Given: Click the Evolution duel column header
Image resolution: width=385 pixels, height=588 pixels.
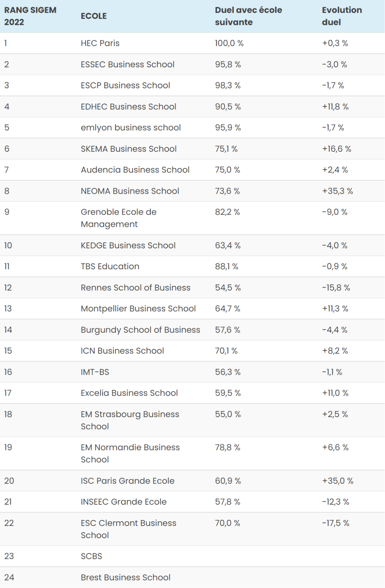Looking at the screenshot, I should point(342,16).
